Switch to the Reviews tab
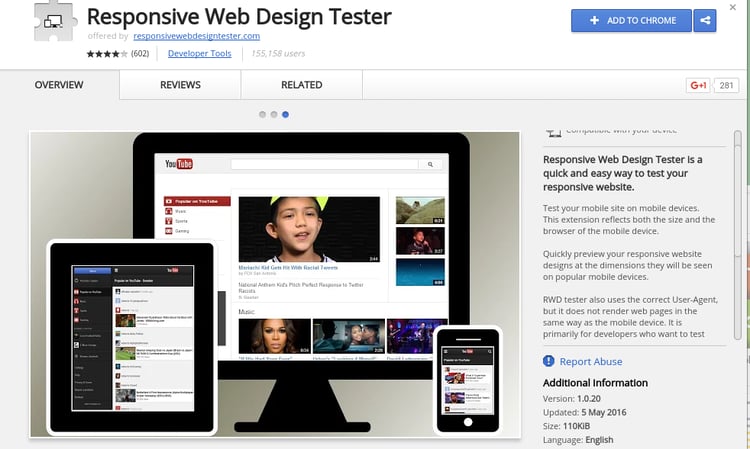 pos(180,86)
